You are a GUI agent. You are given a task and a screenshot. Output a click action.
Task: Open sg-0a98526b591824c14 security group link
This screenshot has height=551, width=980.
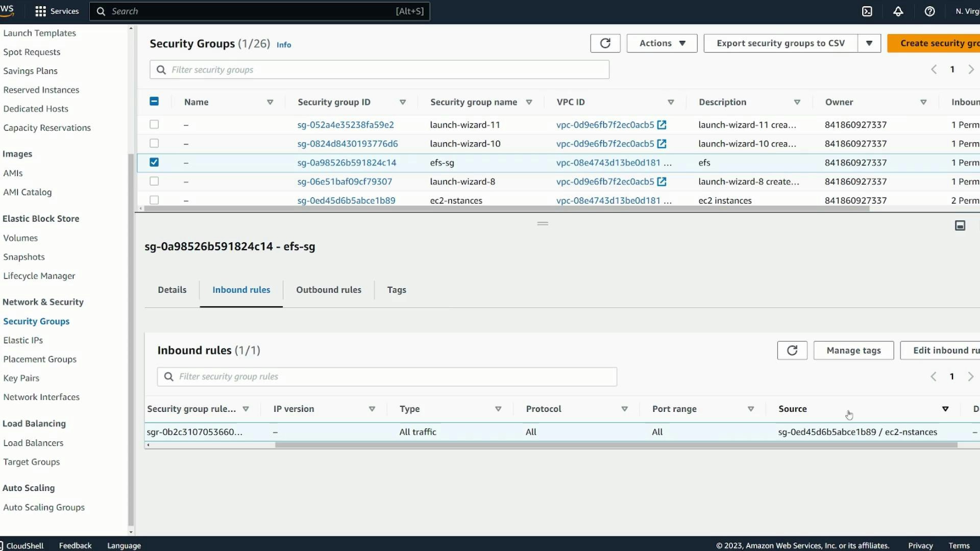coord(346,162)
